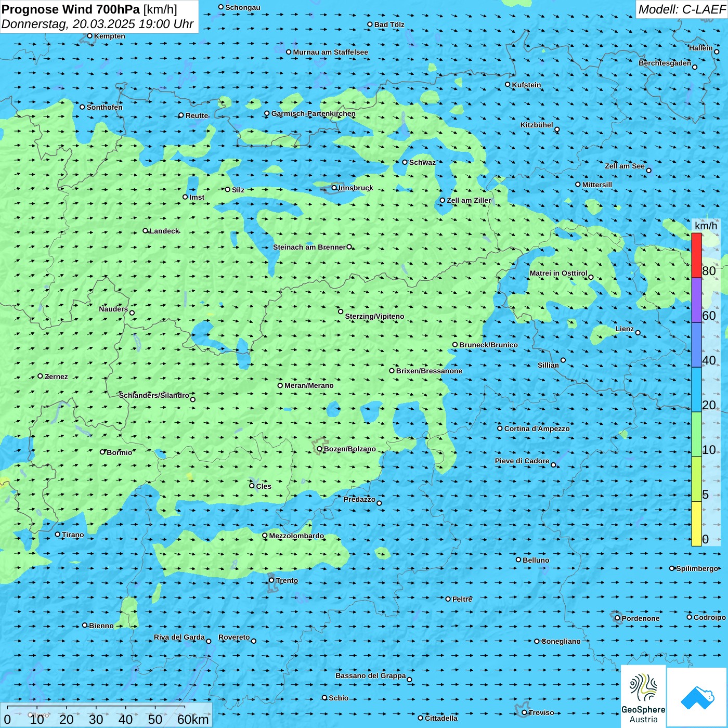The image size is (728, 728).
Task: Select the Belluno city label
Action: [536, 560]
